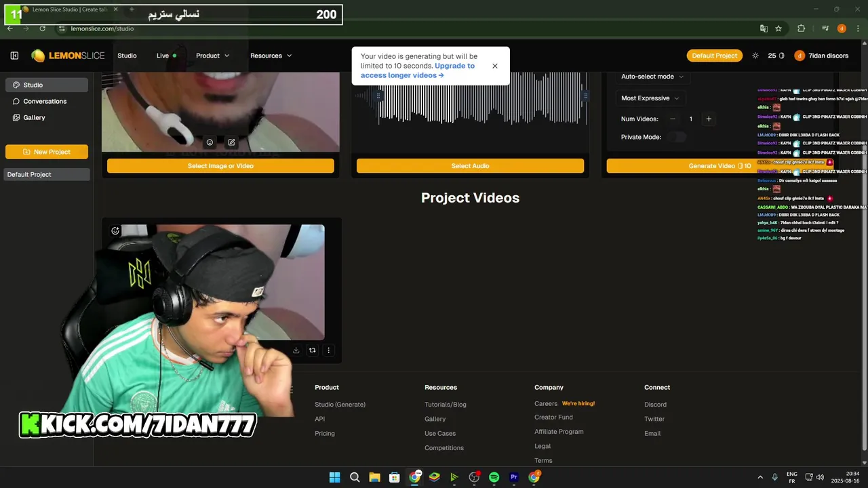Toggle the Private Mode switch

676,137
